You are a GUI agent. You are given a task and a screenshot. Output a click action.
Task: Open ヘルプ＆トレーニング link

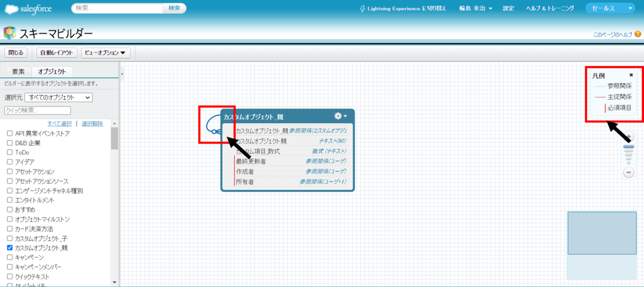point(550,9)
